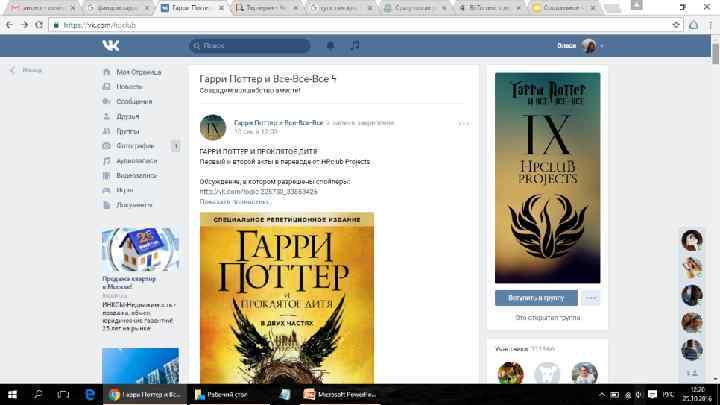Click the Documents file icon

tap(107, 205)
